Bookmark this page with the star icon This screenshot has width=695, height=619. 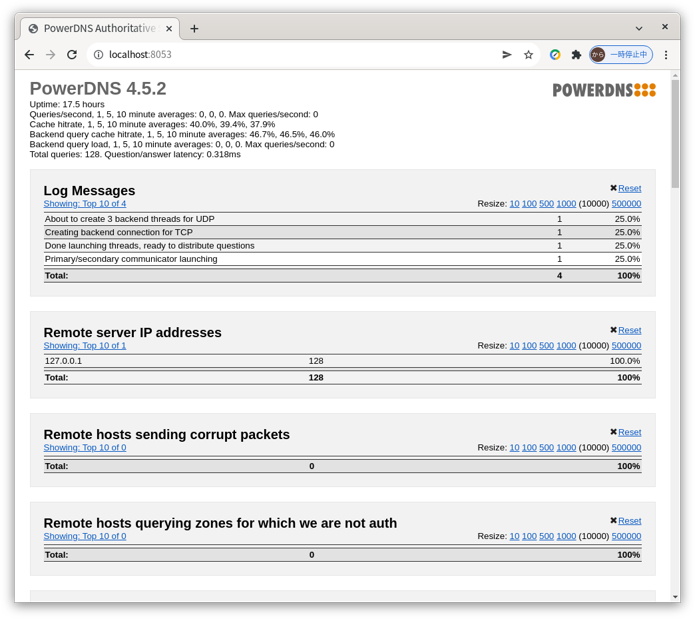(528, 55)
